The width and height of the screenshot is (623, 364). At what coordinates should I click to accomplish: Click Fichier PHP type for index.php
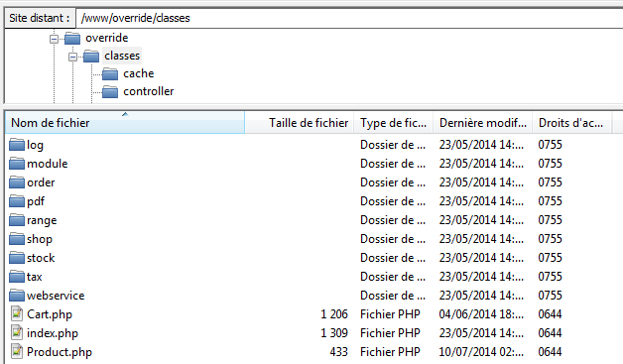[390, 333]
